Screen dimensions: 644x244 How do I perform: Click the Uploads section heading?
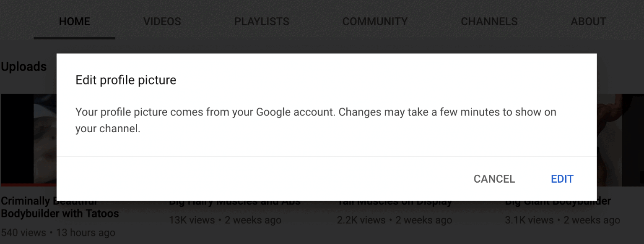(x=24, y=67)
